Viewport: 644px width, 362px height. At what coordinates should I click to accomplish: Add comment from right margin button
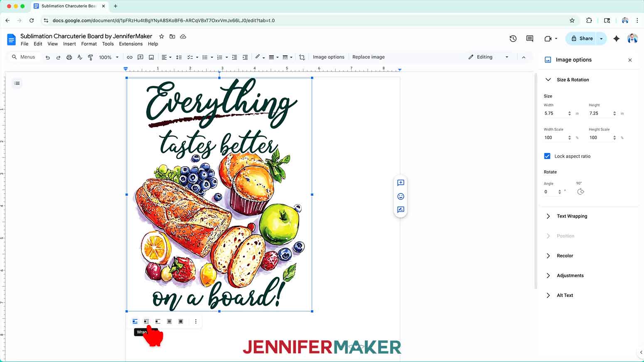coord(401,183)
